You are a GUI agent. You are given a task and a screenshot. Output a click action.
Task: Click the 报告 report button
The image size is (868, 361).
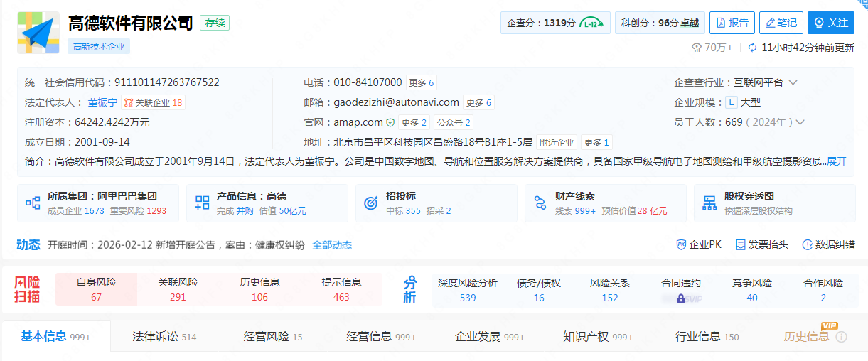point(732,23)
